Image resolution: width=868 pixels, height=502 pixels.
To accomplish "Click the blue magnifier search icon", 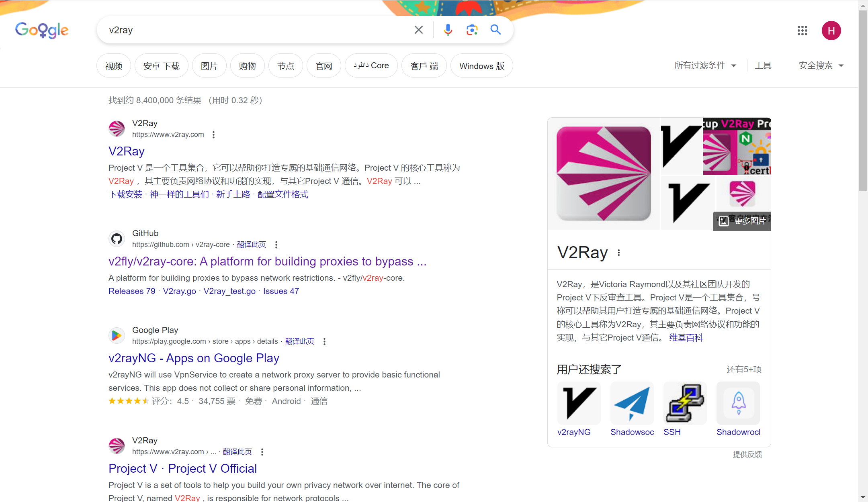I will coord(495,30).
